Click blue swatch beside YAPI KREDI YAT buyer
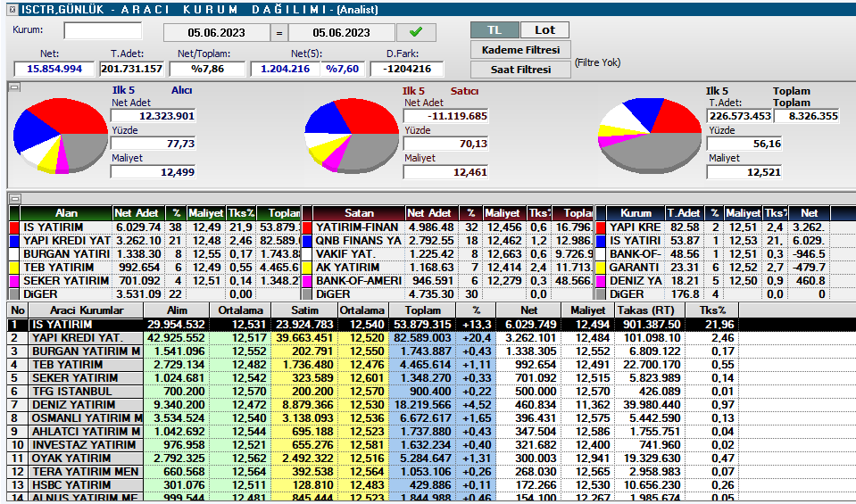Image resolution: width=856 pixels, height=504 pixels. (14, 241)
